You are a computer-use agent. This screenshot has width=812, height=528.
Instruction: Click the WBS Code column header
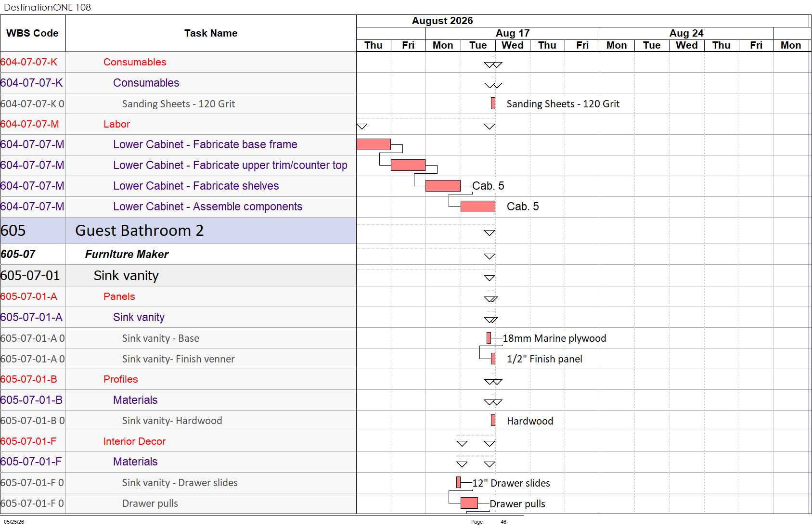click(x=33, y=33)
